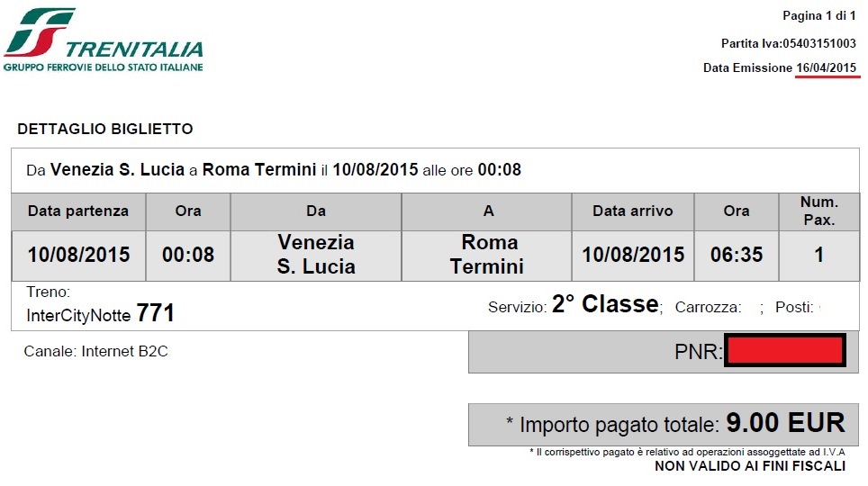Viewport: 868px width, 486px height.
Task: Click the NON VALIDO AI FINI FISCALI notice
Action: pos(750,466)
